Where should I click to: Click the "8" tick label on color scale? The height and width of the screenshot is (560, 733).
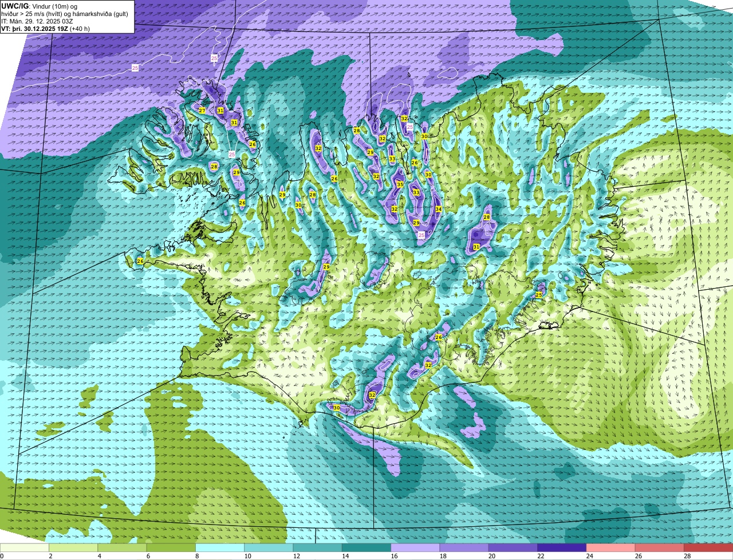[196, 556]
